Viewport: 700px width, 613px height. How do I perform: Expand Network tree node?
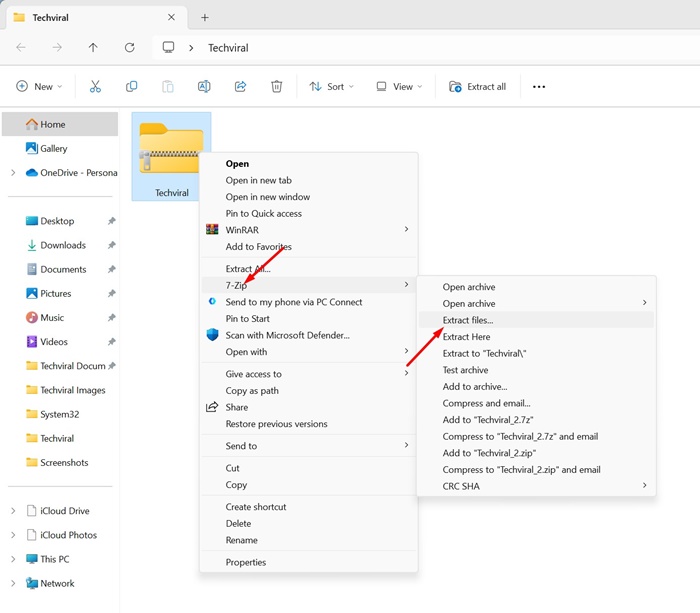tap(13, 583)
